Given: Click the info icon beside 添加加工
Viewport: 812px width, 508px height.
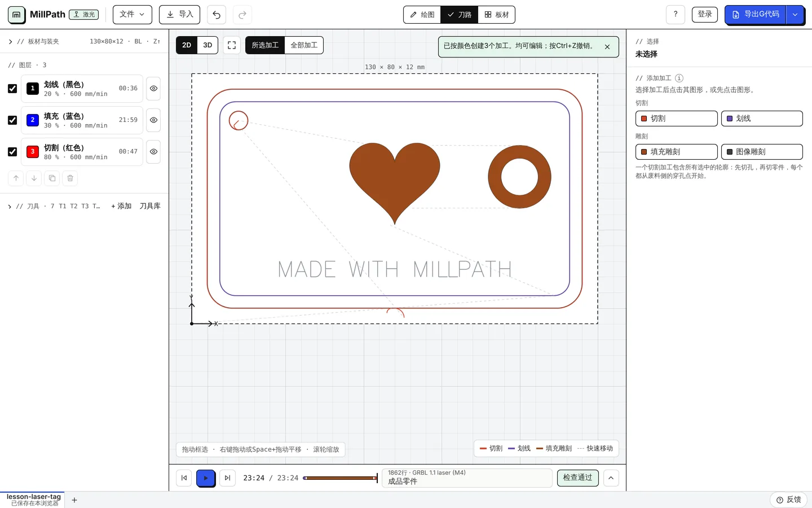Looking at the screenshot, I should tap(679, 78).
